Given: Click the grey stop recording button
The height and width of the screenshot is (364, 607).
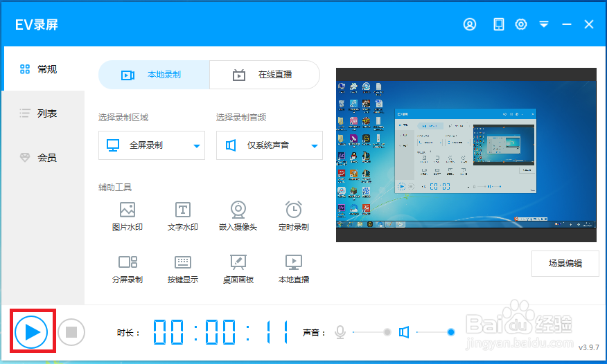Looking at the screenshot, I should (x=71, y=332).
